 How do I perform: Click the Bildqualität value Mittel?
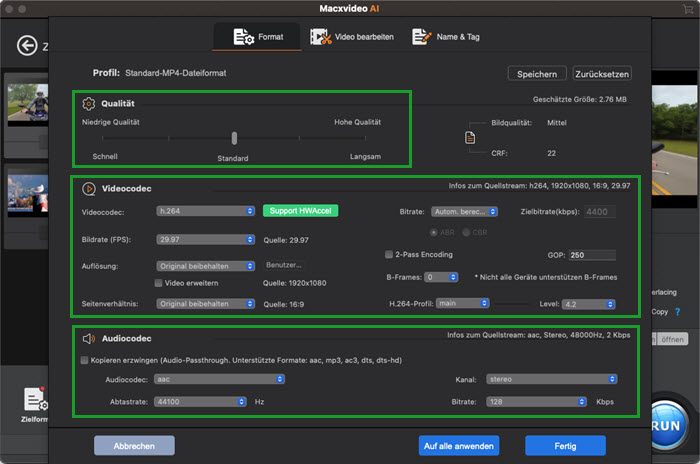[x=557, y=122]
